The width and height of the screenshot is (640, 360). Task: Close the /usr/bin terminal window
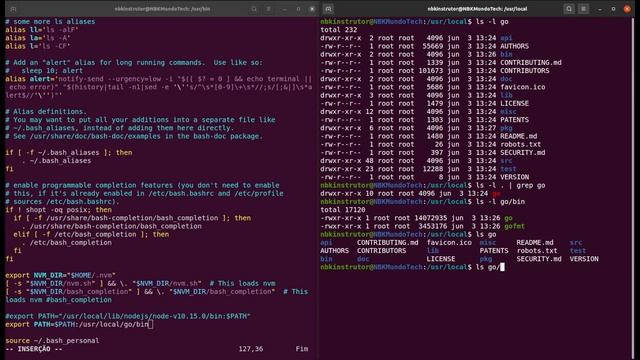(312, 9)
